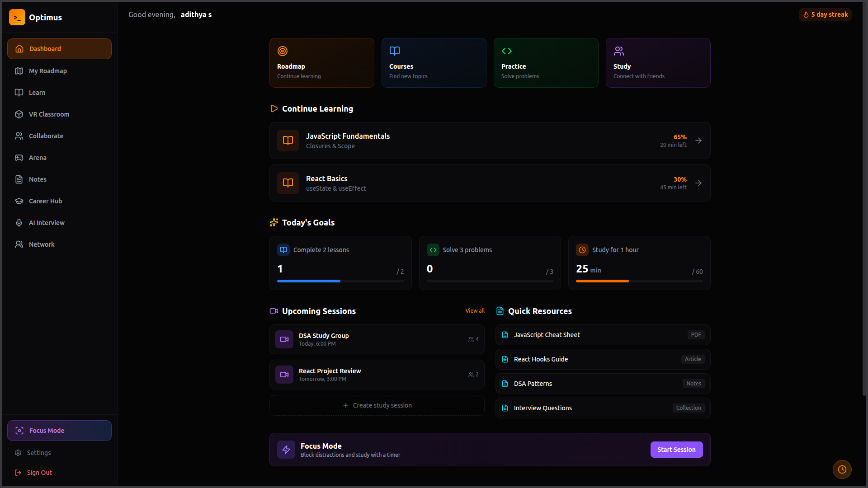Viewport: 868px width, 488px height.
Task: Click View all upcoming sessions link
Action: (475, 311)
